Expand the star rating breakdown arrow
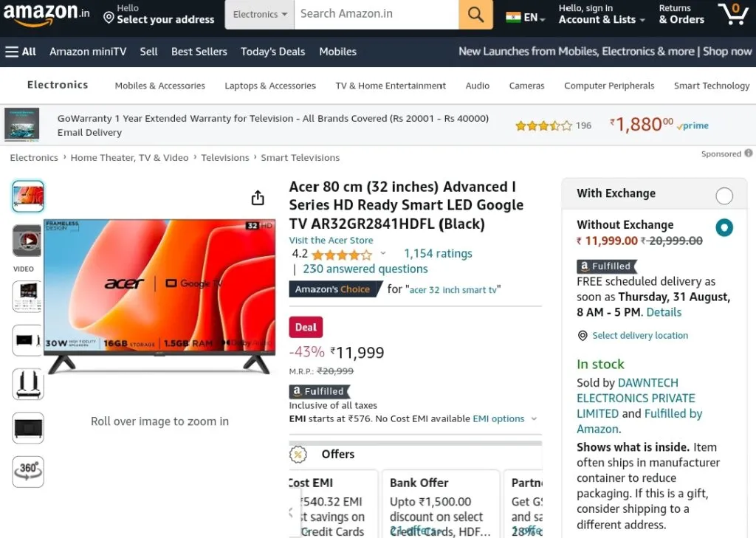 point(383,253)
